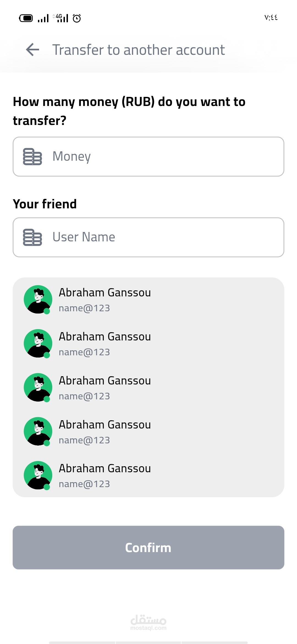Tap the fifth Abraham Ganssou avatar
Screen dimensions: 297x644
[38, 475]
